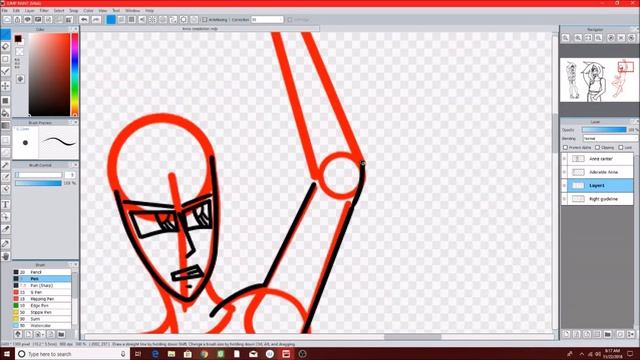This screenshot has width=640, height=360.
Task: Select the Lasso tool
Action: [6, 153]
